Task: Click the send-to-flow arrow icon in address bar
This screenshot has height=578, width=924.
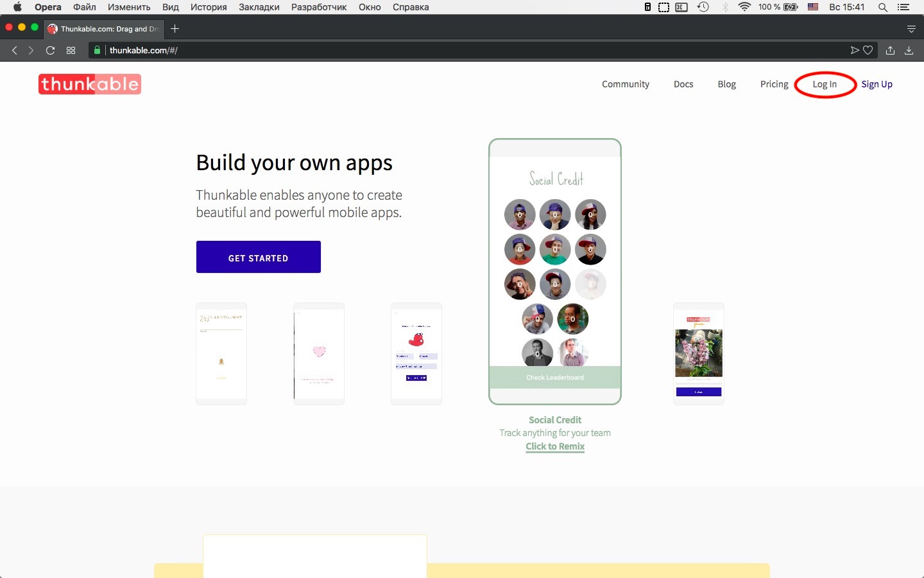Action: 854,50
